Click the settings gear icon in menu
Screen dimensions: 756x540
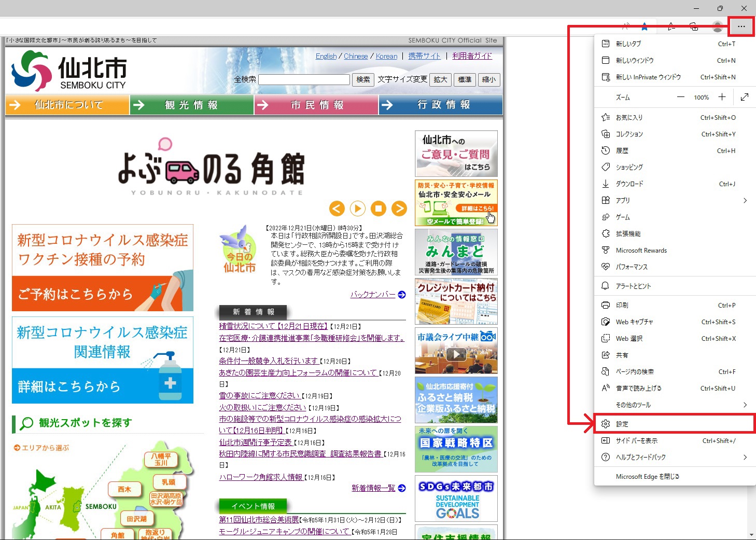[x=605, y=424]
